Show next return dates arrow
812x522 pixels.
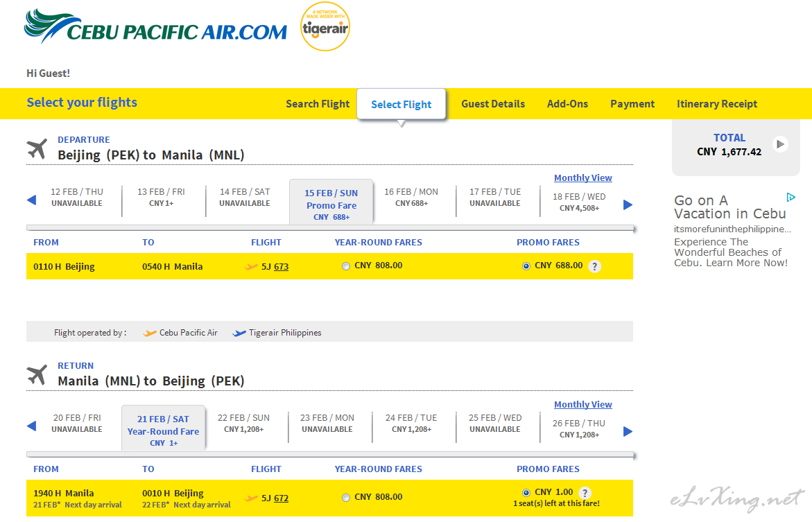628,431
